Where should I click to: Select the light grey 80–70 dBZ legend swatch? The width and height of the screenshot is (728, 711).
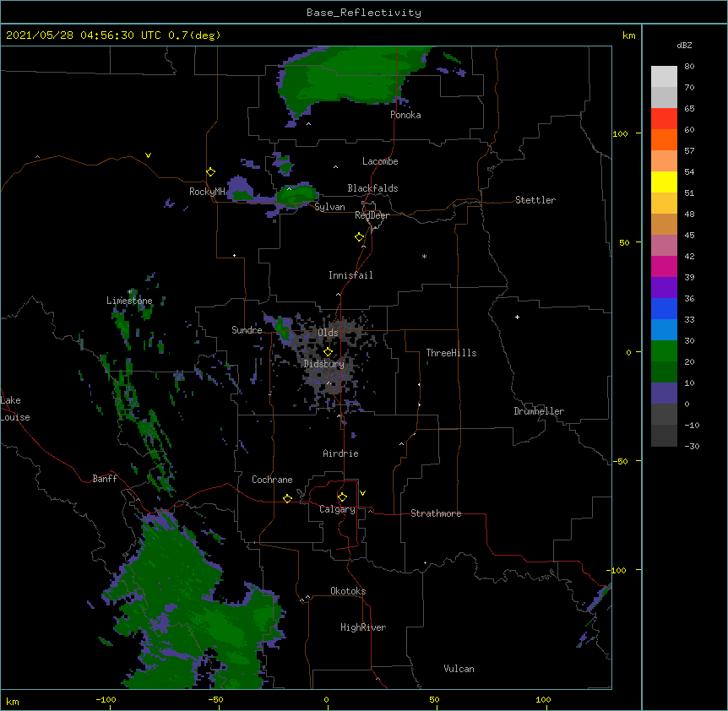[x=664, y=76]
